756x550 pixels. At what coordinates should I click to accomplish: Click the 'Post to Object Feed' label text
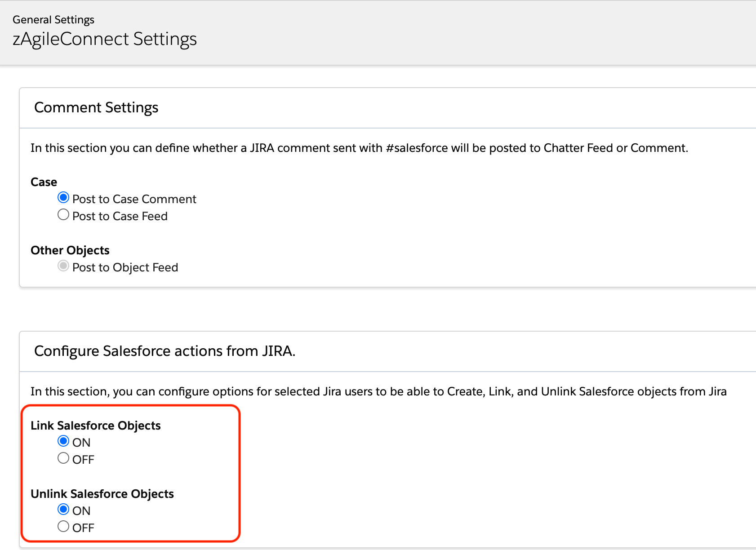coord(125,267)
